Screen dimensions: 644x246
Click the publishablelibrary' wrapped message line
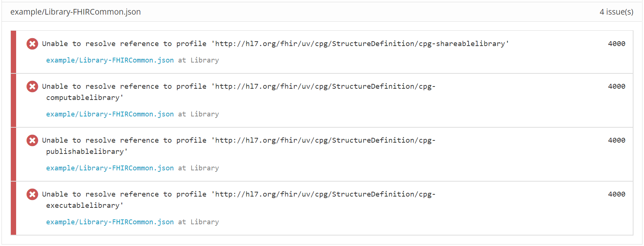[x=87, y=152]
